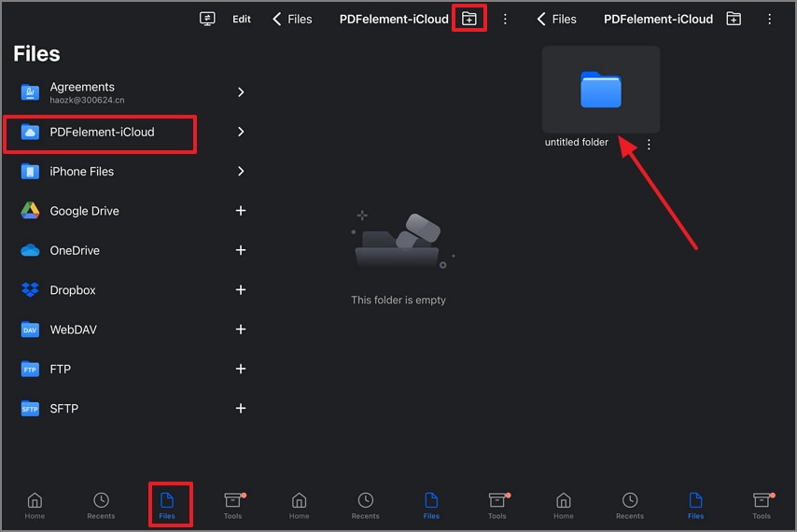Click the Dropbox logo icon

coord(30,290)
